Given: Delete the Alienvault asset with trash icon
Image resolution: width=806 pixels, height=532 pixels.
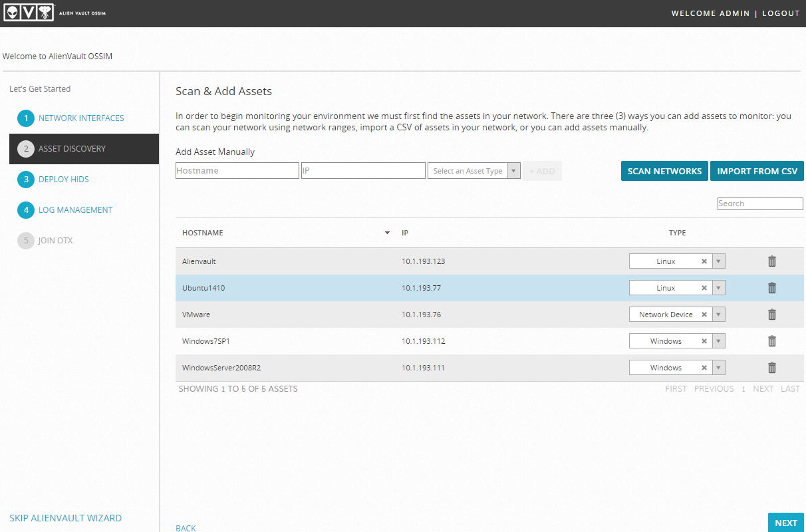Looking at the screenshot, I should click(772, 261).
